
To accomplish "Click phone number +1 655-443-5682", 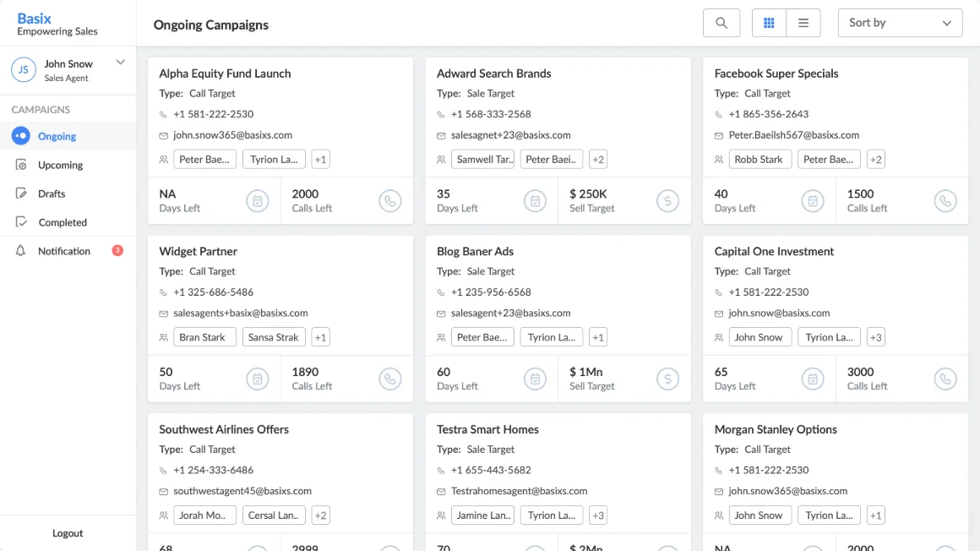I will click(491, 470).
